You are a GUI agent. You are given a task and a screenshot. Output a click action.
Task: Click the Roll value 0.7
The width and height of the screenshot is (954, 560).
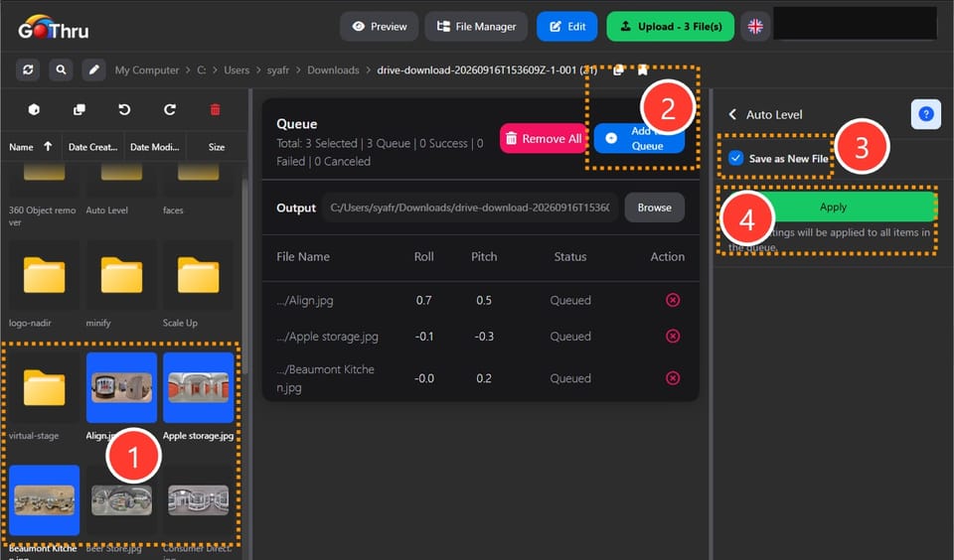[x=423, y=301]
